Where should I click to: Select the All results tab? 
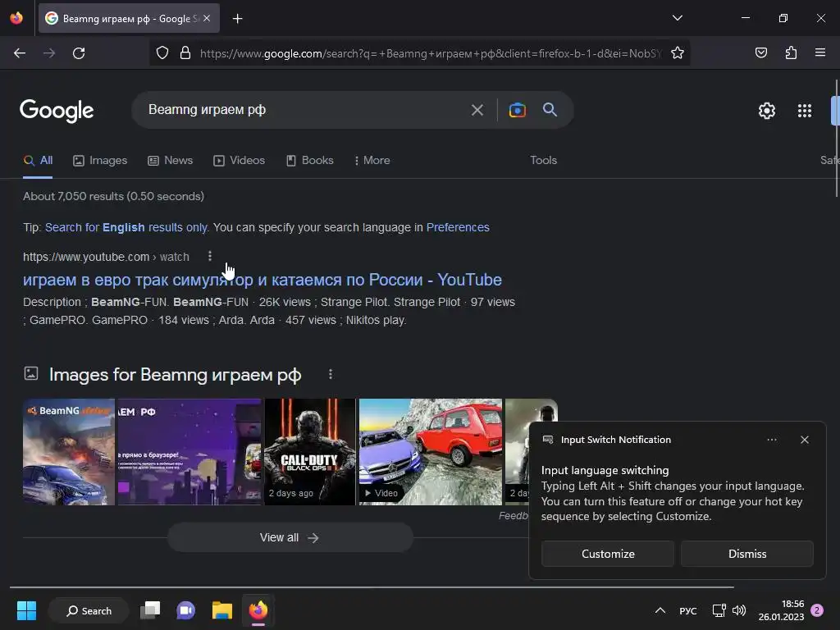[x=38, y=160]
